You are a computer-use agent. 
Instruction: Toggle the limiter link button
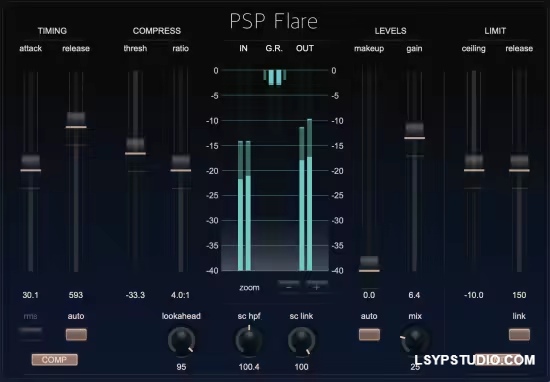tap(519, 334)
